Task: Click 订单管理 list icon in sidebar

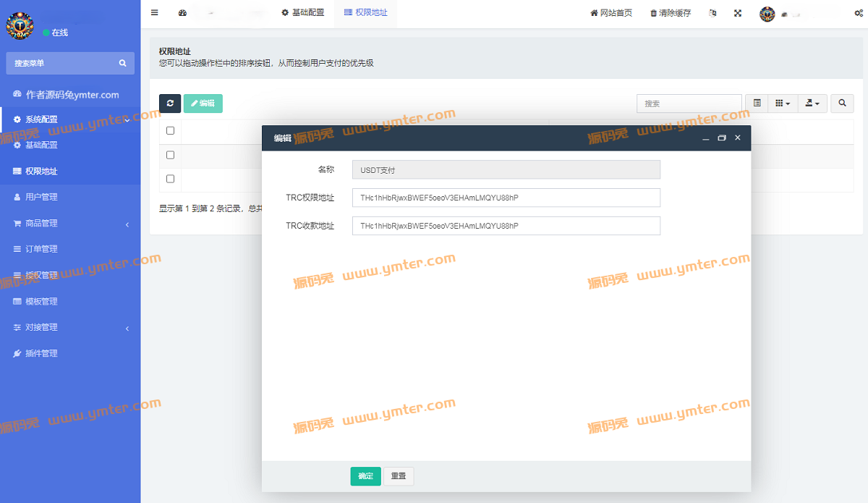Action: (17, 249)
